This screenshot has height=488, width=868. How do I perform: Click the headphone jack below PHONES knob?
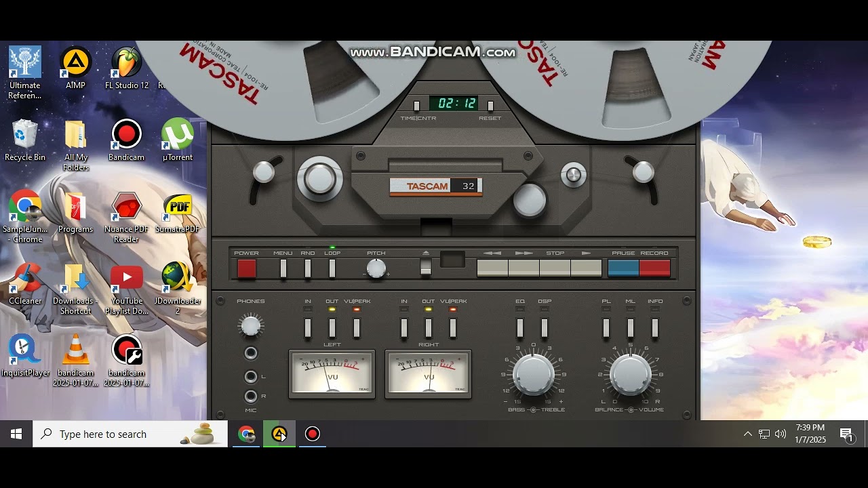coord(251,353)
